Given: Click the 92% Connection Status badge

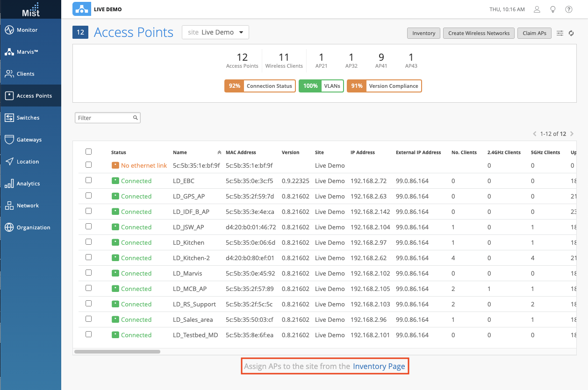Looking at the screenshot, I should (x=260, y=86).
